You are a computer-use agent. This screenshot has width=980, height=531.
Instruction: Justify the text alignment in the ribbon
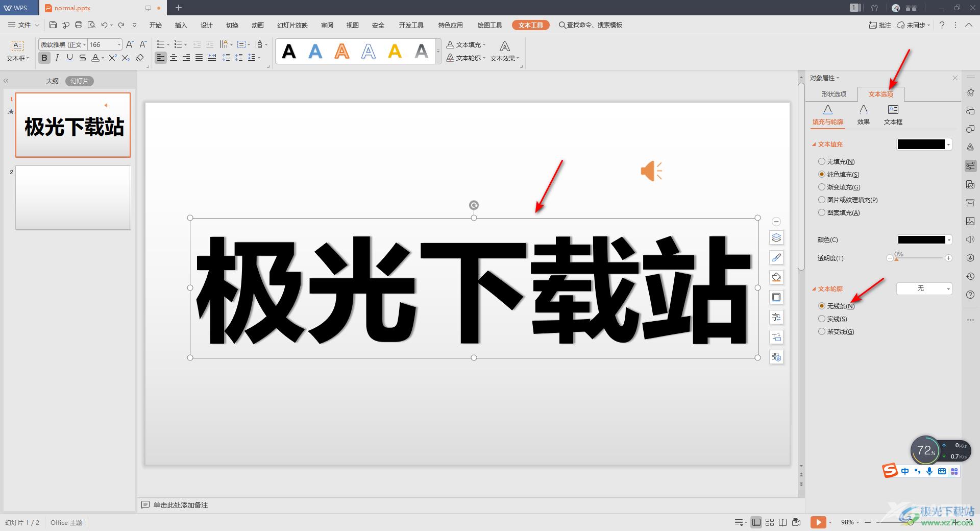click(199, 58)
